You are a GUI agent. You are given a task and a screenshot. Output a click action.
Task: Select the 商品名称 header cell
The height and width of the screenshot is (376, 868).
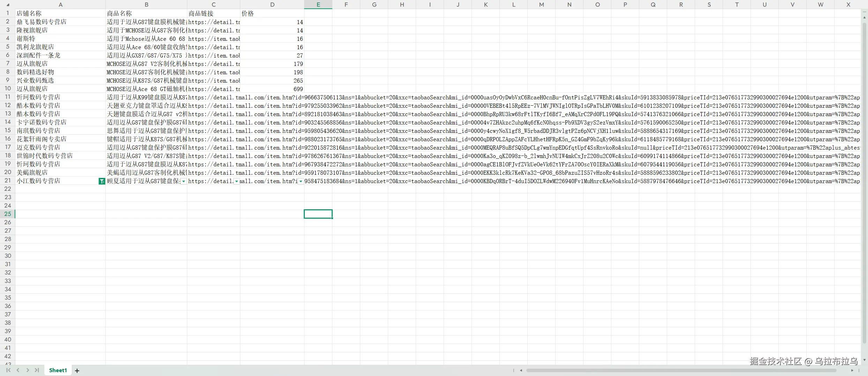click(146, 13)
